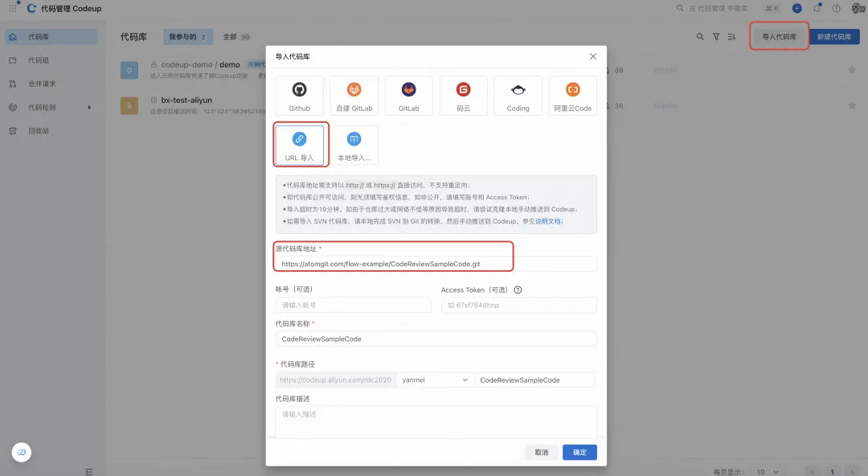The image size is (868, 476).
Task: Click the 源代码库地址 URL field
Action: (x=436, y=264)
